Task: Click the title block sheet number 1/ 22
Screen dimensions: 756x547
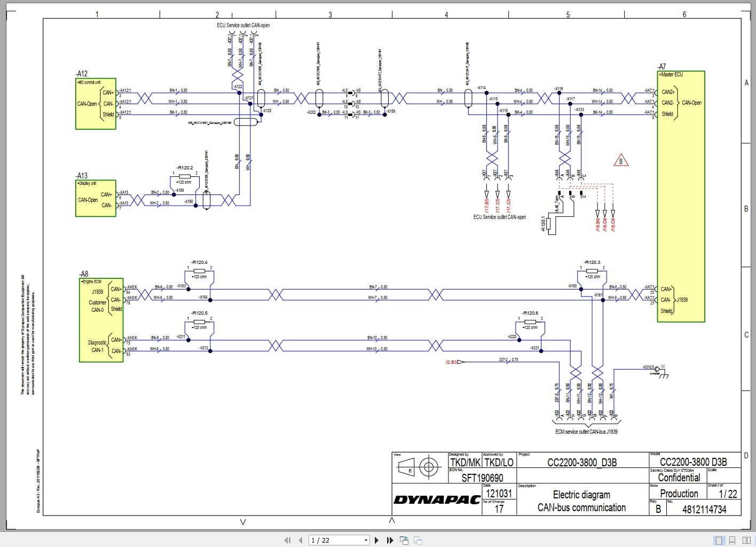Action: (728, 494)
